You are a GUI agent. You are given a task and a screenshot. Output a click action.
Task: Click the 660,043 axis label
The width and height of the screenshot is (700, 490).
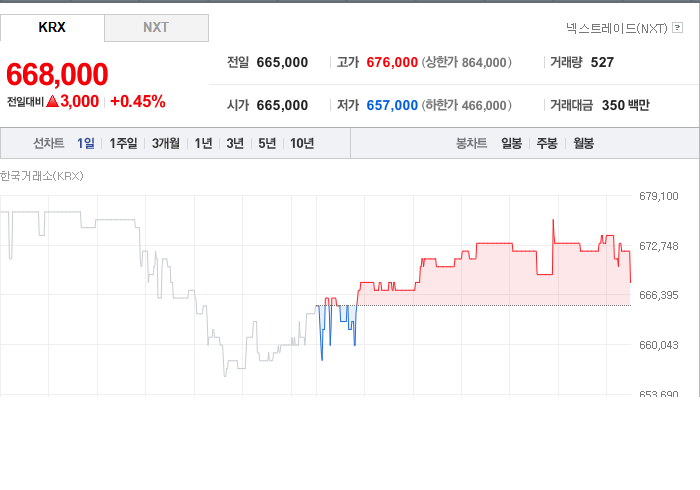coord(658,345)
